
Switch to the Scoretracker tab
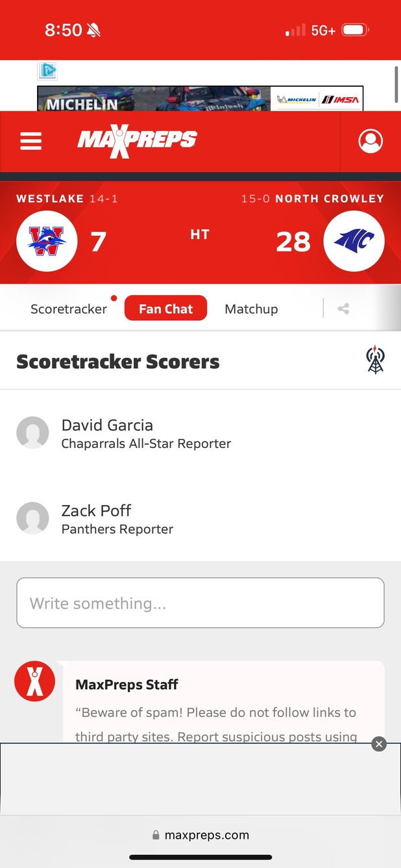coord(69,309)
